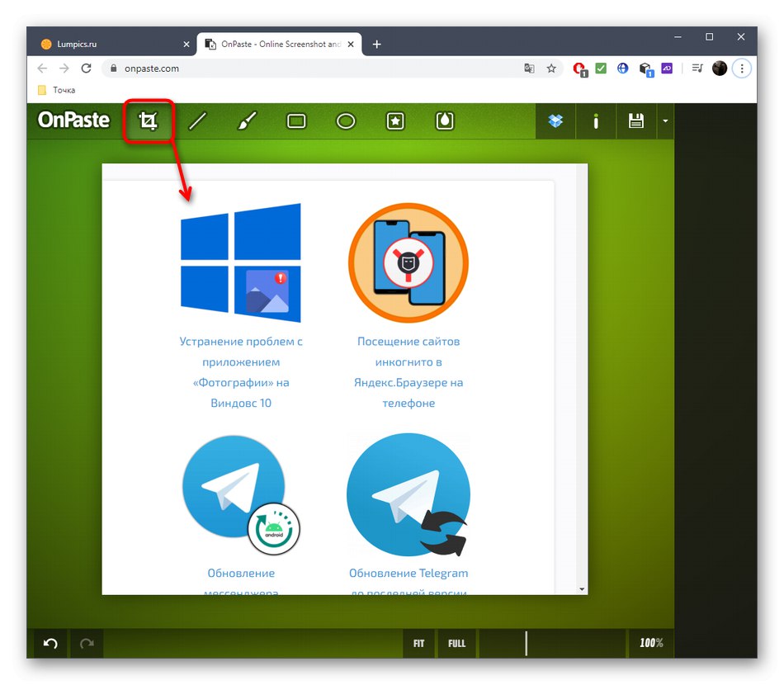Open the Google Translate page options

pyautogui.click(x=529, y=68)
